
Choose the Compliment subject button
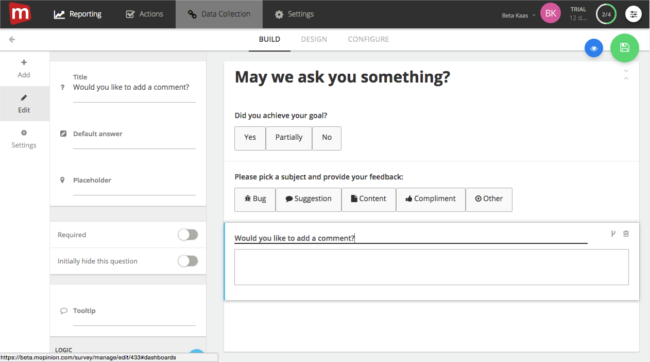point(431,199)
